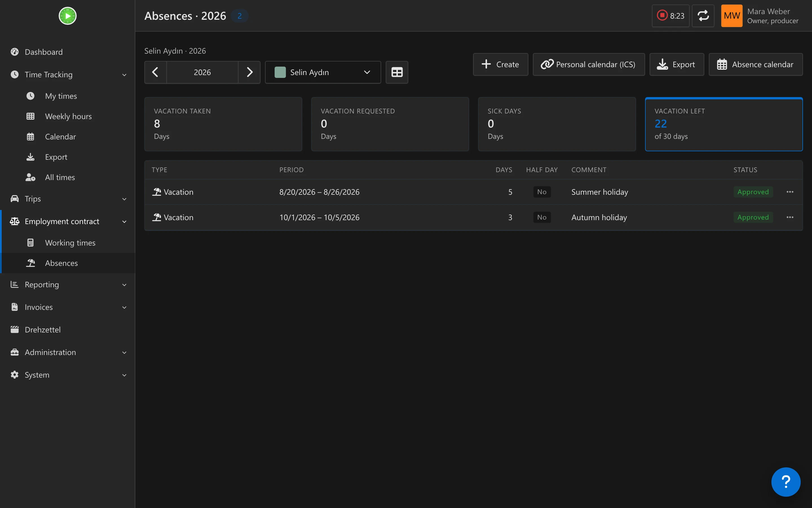Switch to table grid view icon
The image size is (812, 508).
[397, 72]
